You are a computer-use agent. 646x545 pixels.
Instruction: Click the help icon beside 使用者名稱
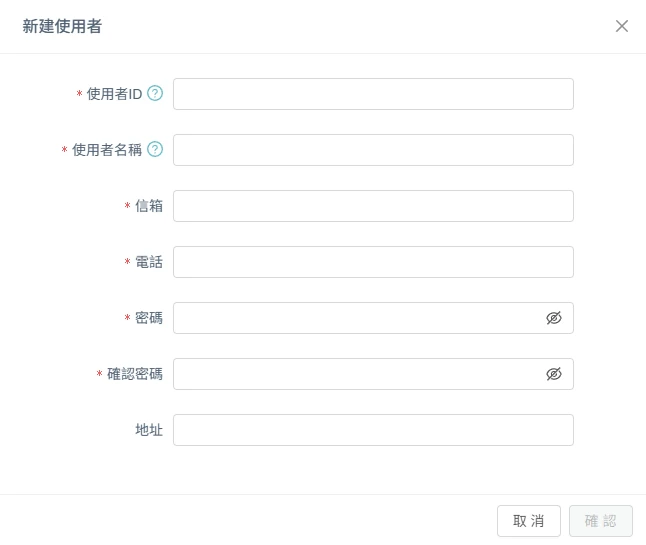155,149
